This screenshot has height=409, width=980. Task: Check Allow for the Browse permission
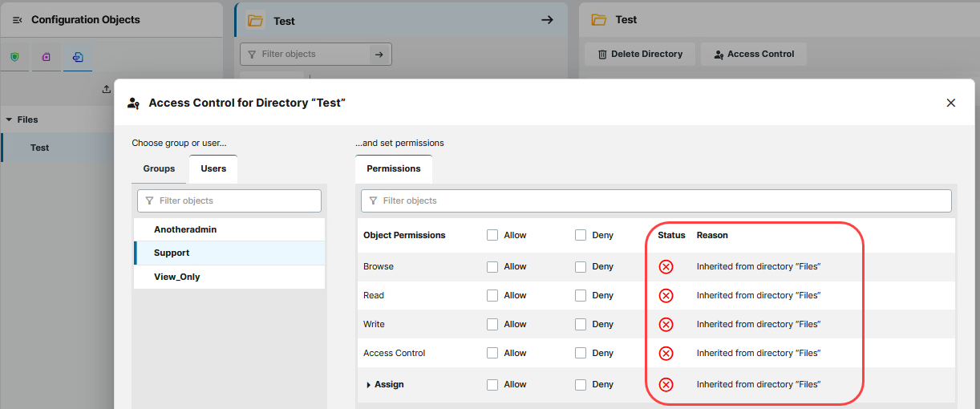point(492,267)
